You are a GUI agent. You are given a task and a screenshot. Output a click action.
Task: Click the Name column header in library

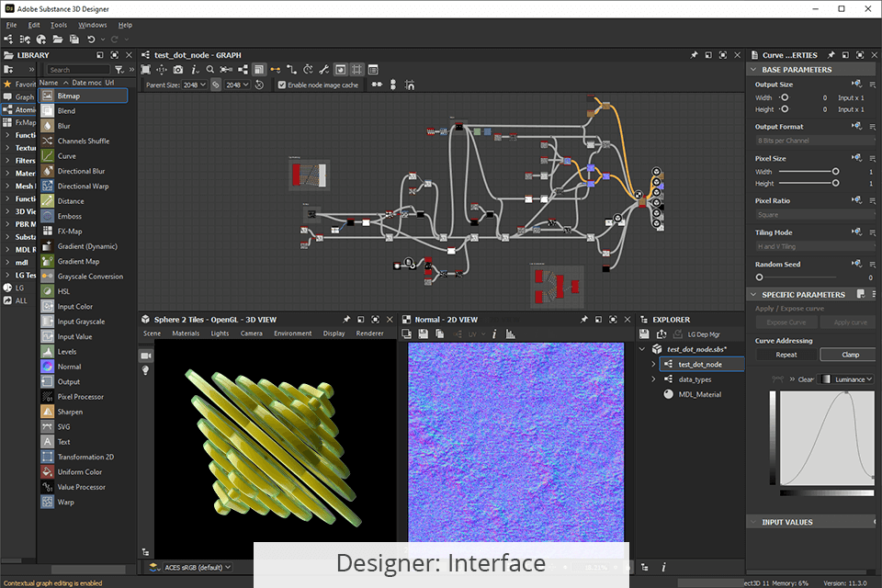[x=49, y=82]
